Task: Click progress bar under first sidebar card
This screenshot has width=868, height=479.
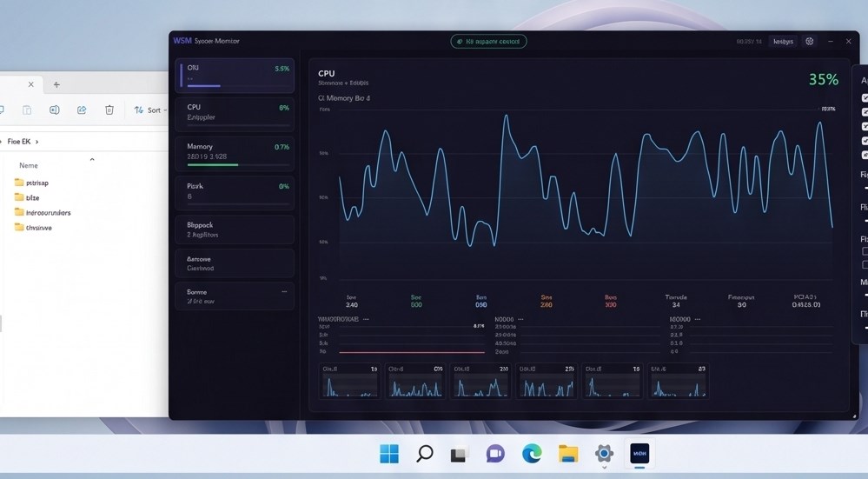Action: [x=238, y=86]
